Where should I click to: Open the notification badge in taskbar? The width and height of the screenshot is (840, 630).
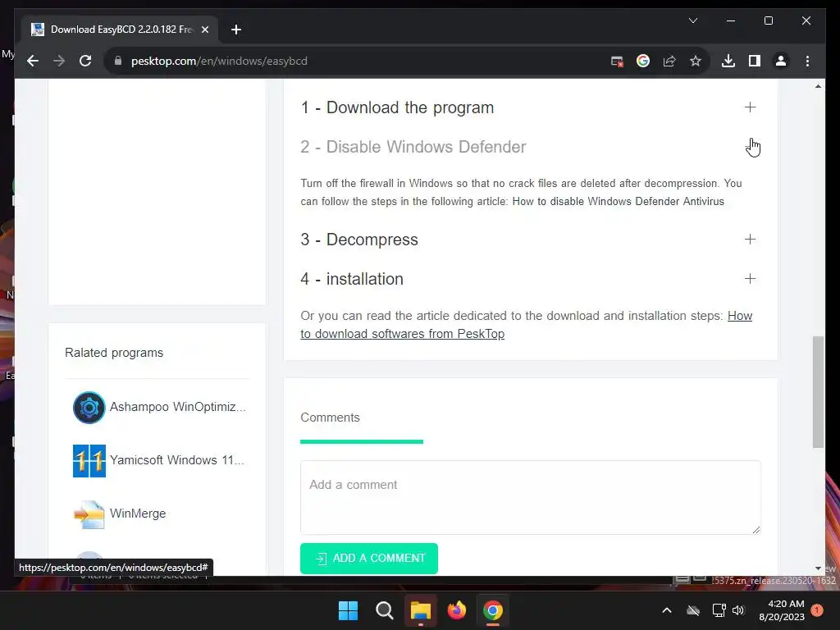tap(817, 610)
